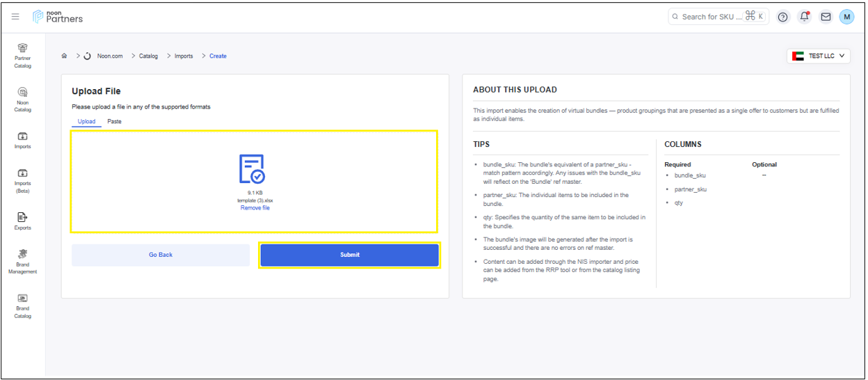Click the Remove file link
This screenshot has width=868, height=380.
point(255,208)
